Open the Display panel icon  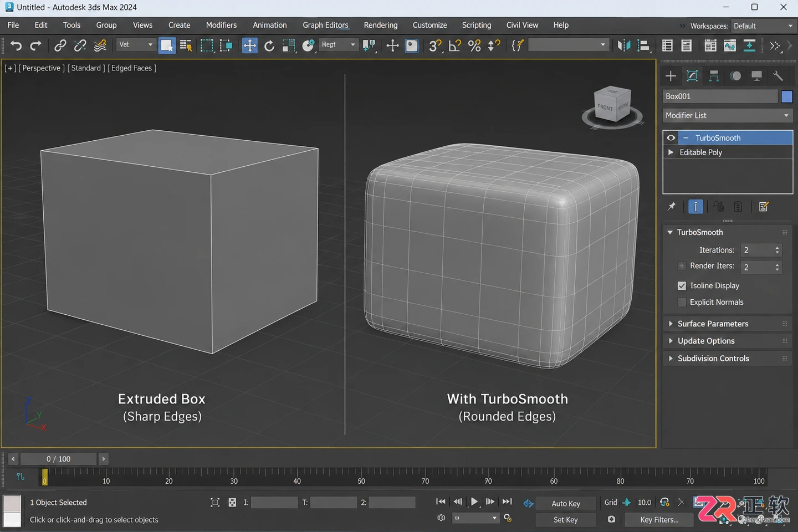pos(756,76)
